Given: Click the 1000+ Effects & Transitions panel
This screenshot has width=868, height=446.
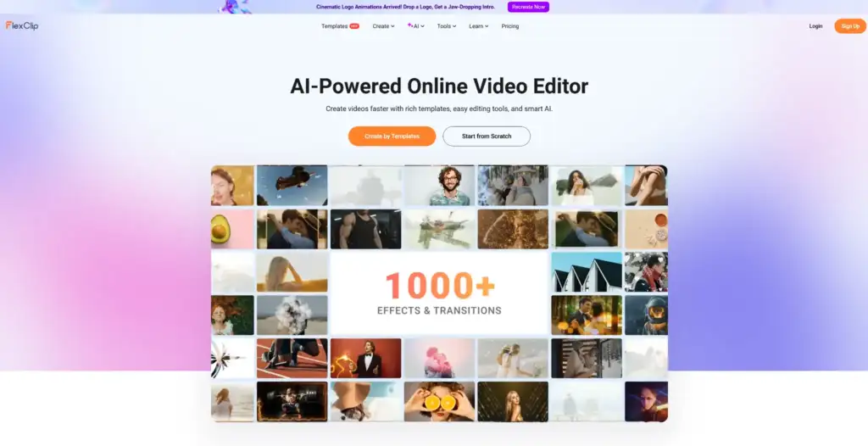Looking at the screenshot, I should (439, 293).
